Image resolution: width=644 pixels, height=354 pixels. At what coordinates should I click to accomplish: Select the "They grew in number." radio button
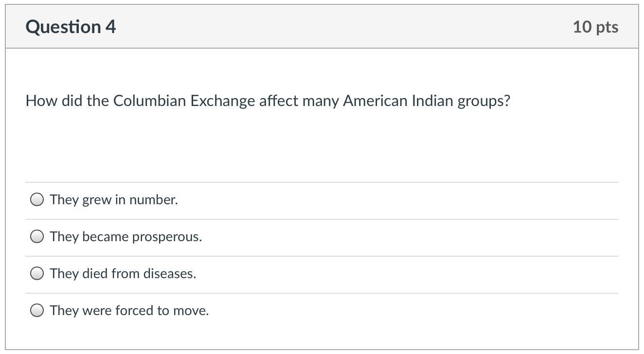tap(37, 199)
